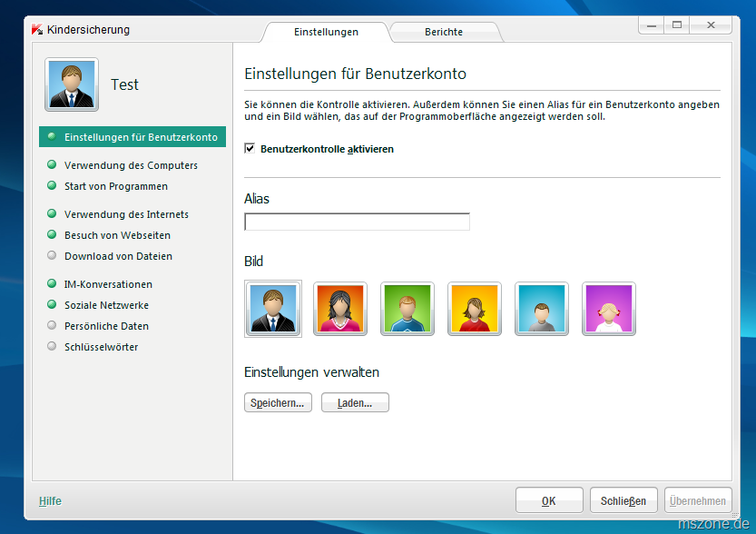Select Soziale Netzwerke in sidebar

[x=106, y=305]
